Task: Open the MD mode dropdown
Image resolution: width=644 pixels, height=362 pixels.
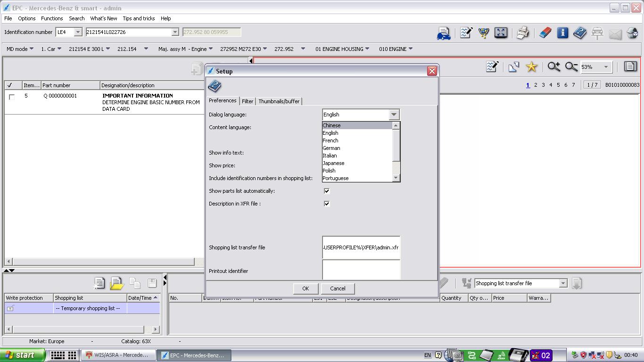Action: [20, 49]
